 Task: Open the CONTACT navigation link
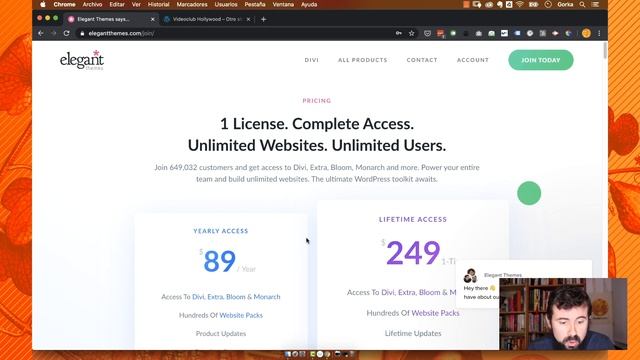[x=422, y=60]
